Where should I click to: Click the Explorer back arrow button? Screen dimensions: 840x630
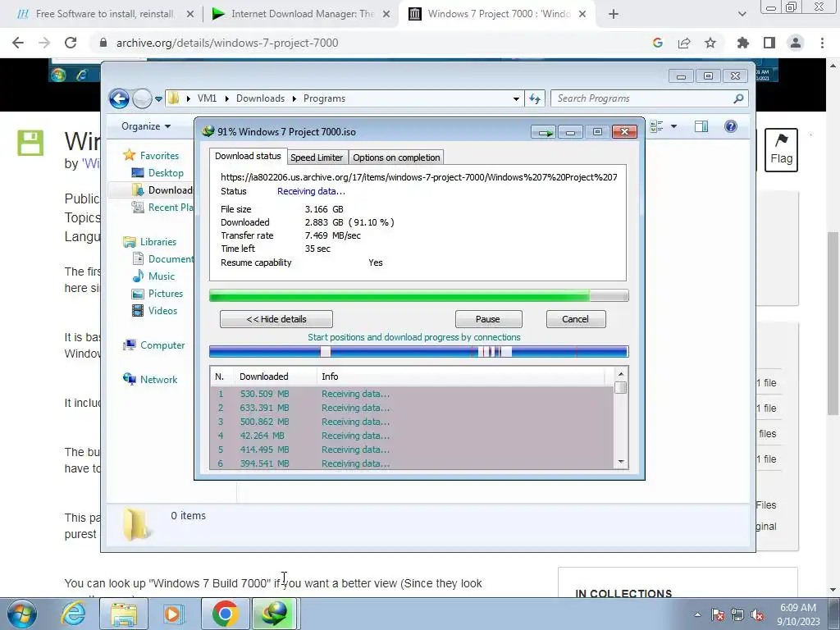(119, 98)
